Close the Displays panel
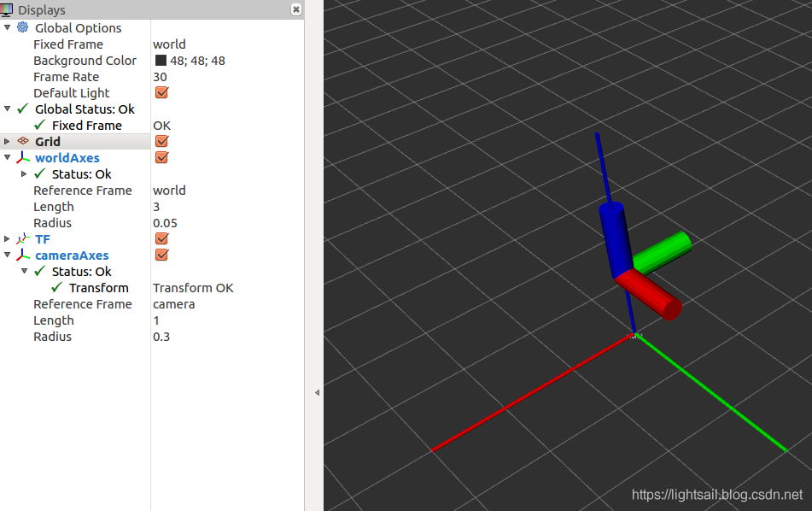The width and height of the screenshot is (812, 511). [295, 9]
